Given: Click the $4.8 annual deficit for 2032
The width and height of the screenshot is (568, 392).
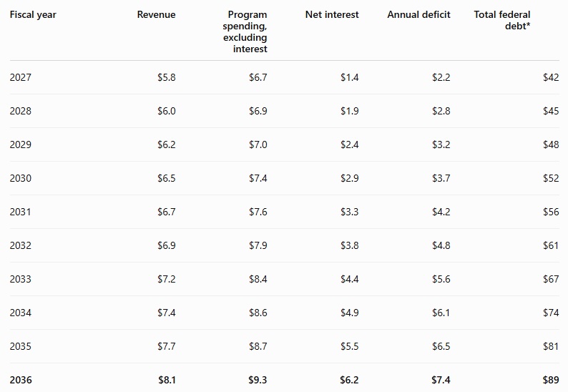Looking at the screenshot, I should (441, 245).
